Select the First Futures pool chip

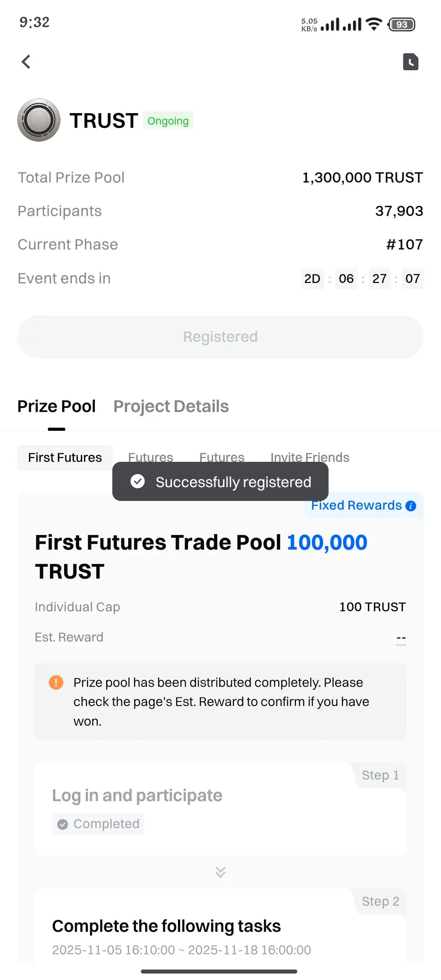(65, 457)
